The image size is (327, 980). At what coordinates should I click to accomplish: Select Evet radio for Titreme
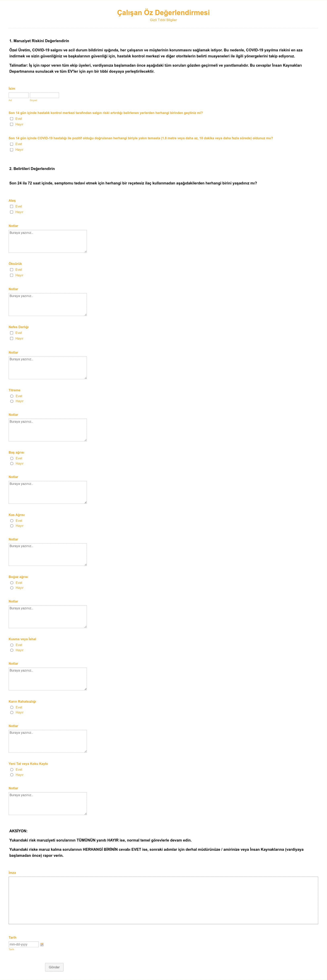coord(12,396)
